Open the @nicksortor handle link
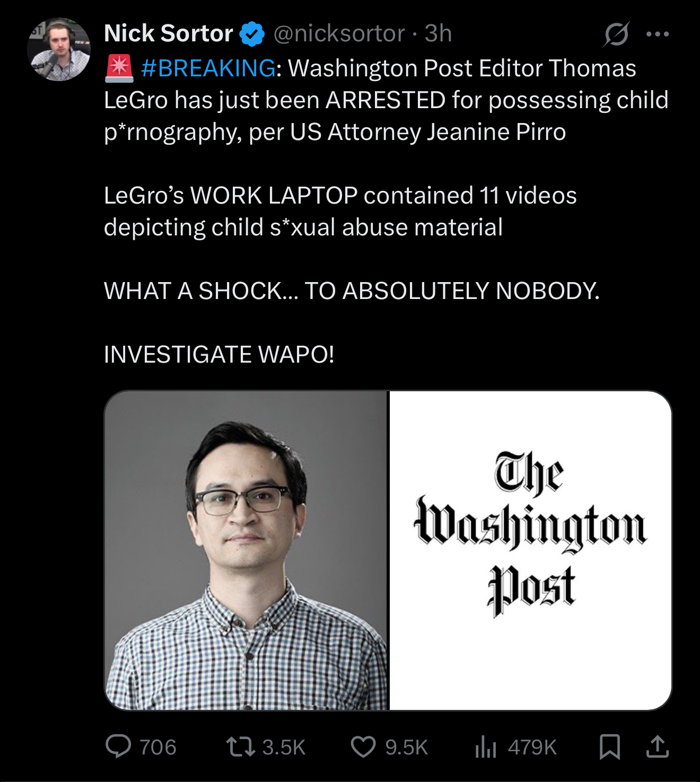Viewport: 700px width, 782px height. [339, 33]
